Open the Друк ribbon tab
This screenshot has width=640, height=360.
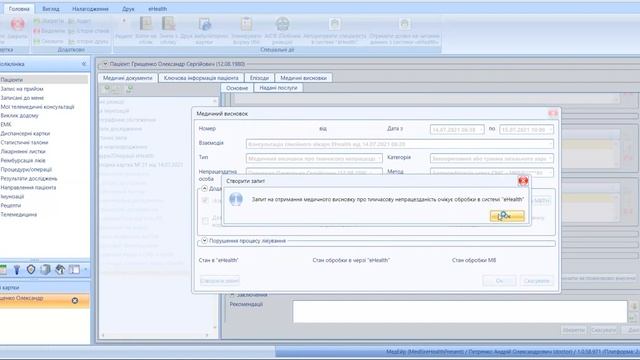point(128,9)
